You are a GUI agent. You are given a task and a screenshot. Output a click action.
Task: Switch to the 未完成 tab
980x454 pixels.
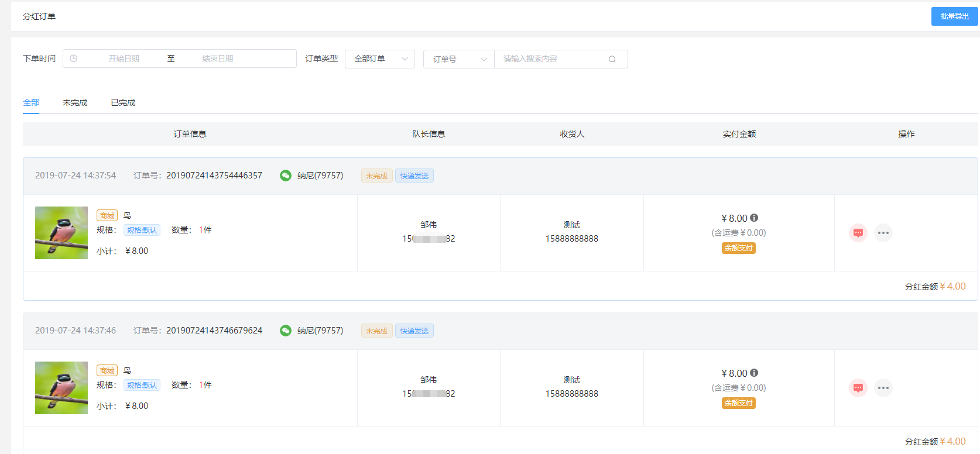point(75,102)
